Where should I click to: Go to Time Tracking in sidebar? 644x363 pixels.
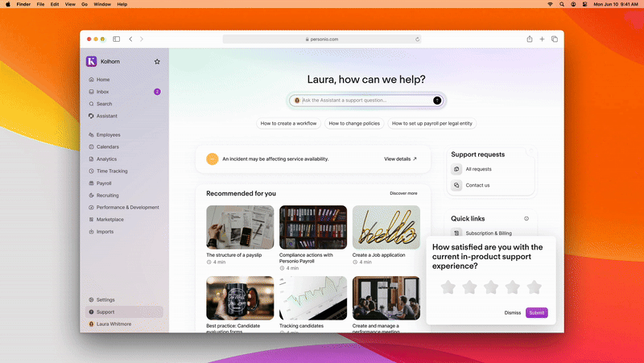pos(112,171)
